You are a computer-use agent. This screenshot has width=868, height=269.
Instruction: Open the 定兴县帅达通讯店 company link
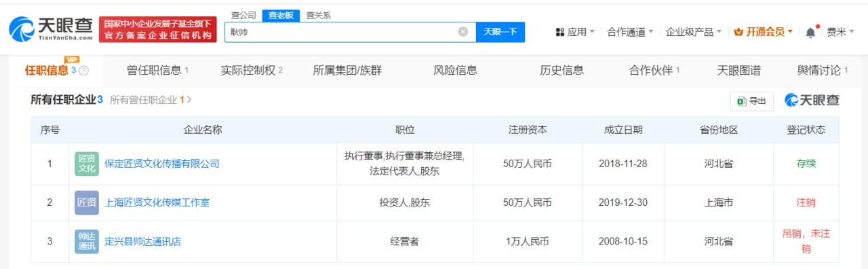142,241
